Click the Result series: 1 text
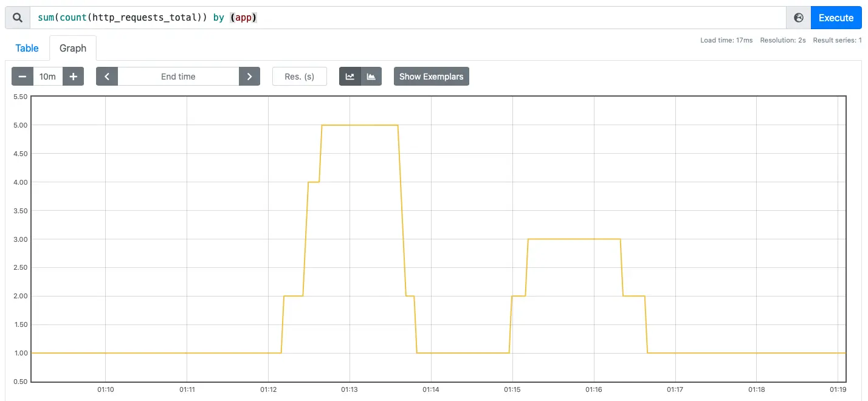The height and width of the screenshot is (401, 868). 838,41
